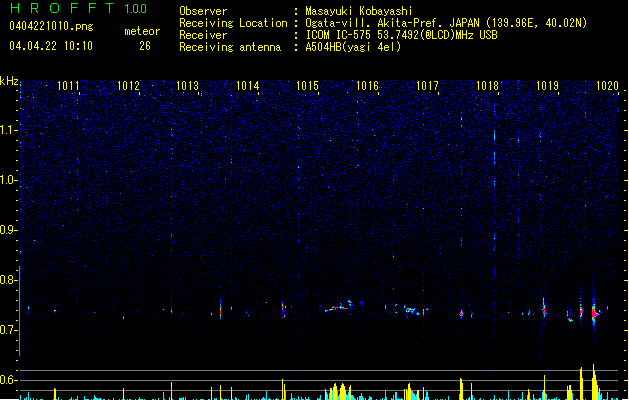Click the tallest yellow intensity bar near 1020
629x400 pixels.
[x=594, y=382]
